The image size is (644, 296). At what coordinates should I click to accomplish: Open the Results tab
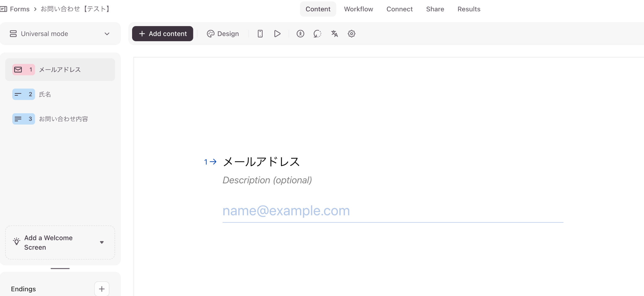point(469,9)
